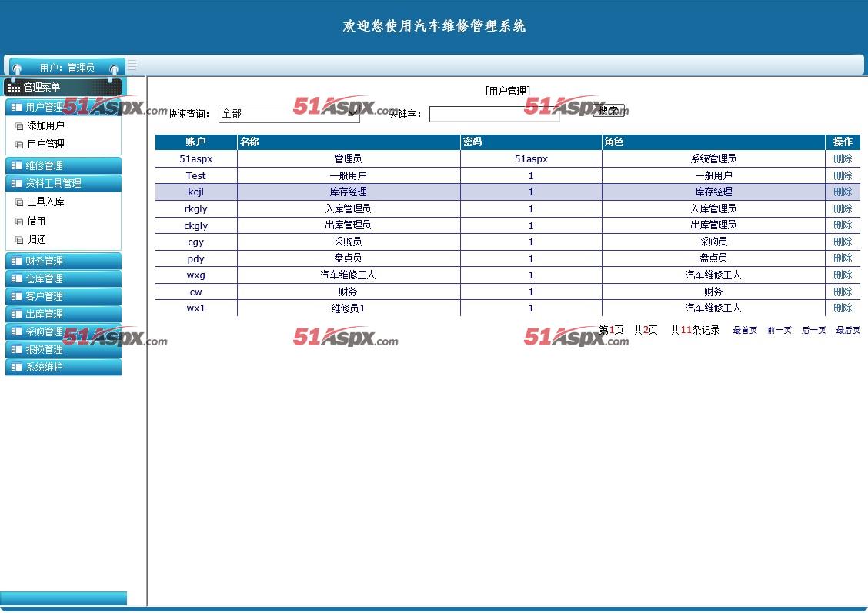Click the wxg account cell
The width and height of the screenshot is (868, 613).
click(196, 275)
